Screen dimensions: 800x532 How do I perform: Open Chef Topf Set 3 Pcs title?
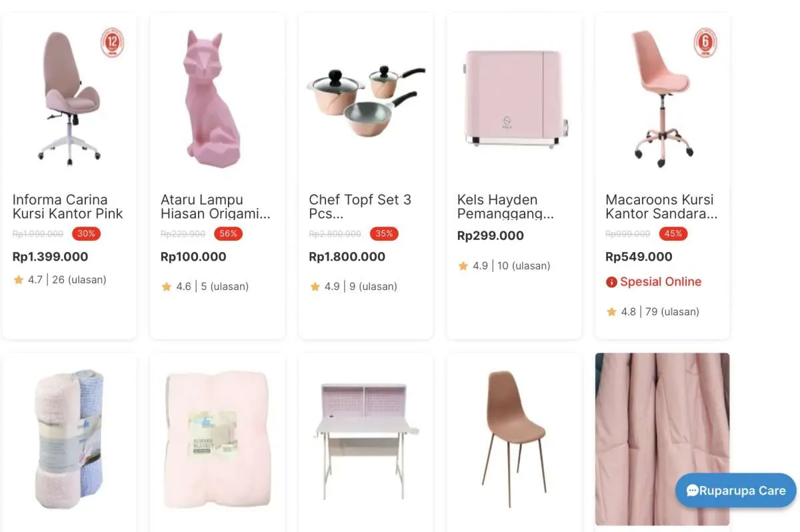click(360, 207)
